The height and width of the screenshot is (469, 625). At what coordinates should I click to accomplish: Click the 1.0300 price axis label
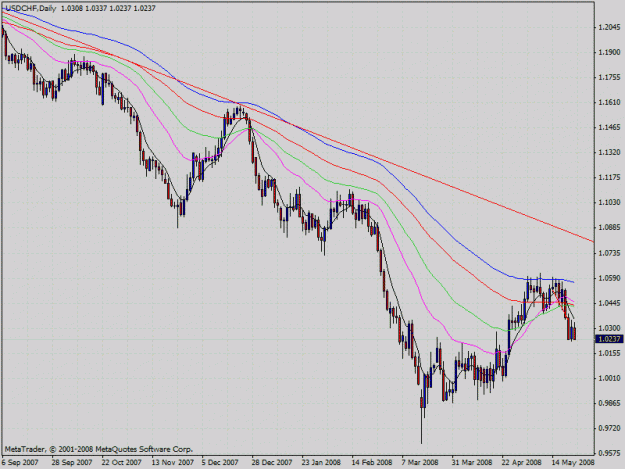click(x=609, y=328)
